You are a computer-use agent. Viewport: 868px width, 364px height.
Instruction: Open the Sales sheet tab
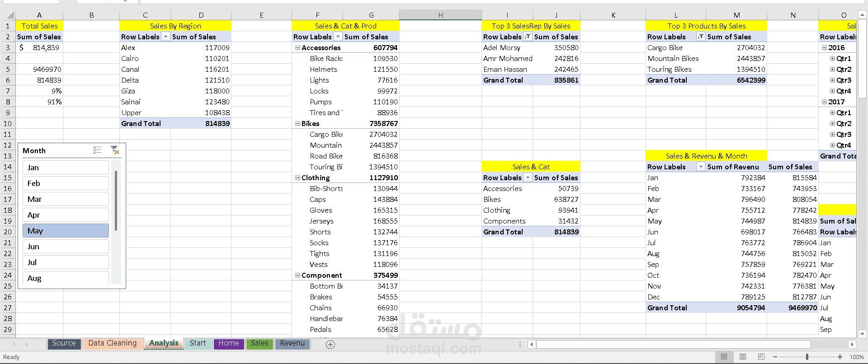tap(259, 344)
